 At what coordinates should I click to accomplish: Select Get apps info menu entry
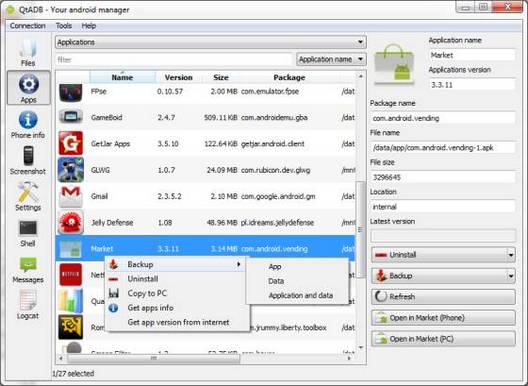(x=177, y=308)
